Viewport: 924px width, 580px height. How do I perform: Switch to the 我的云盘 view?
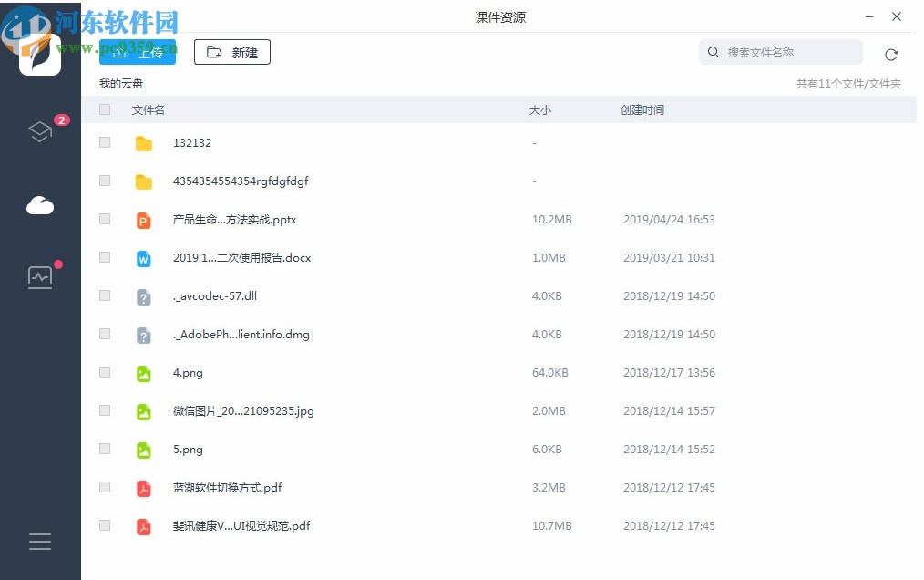pos(119,83)
